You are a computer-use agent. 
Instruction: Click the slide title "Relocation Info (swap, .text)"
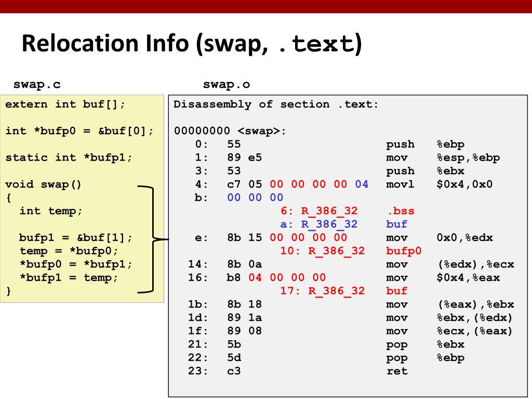pyautogui.click(x=192, y=44)
